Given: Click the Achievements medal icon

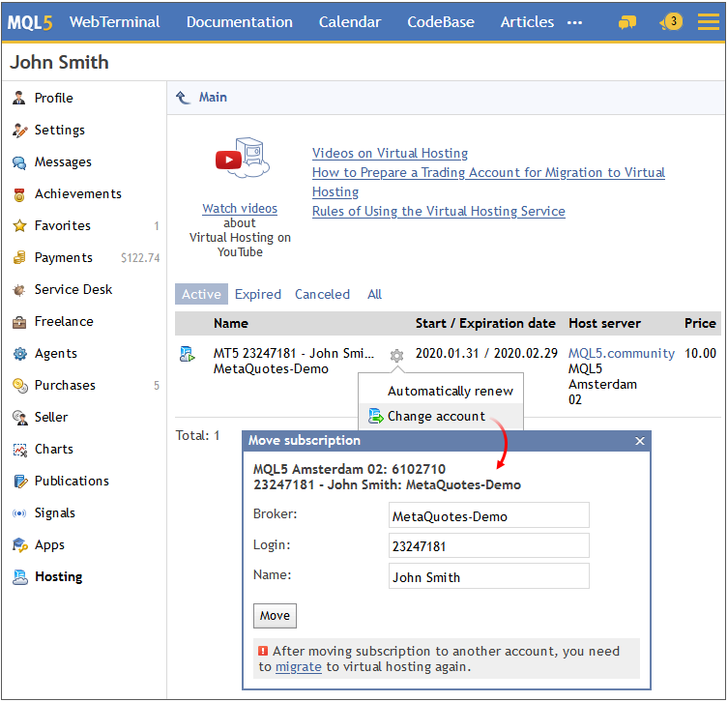Looking at the screenshot, I should click(x=19, y=194).
